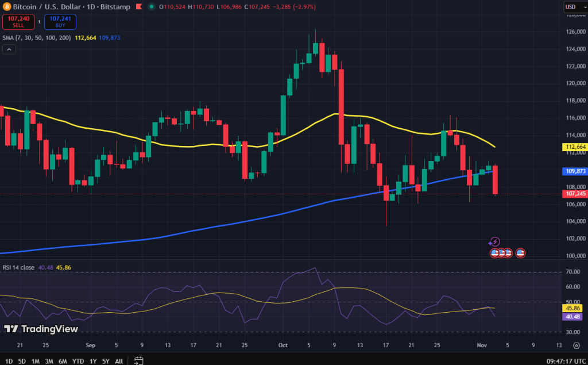The height and width of the screenshot is (365, 588).
Task: Click the −3,285 (−2.97%) change value
Action: (x=293, y=7)
